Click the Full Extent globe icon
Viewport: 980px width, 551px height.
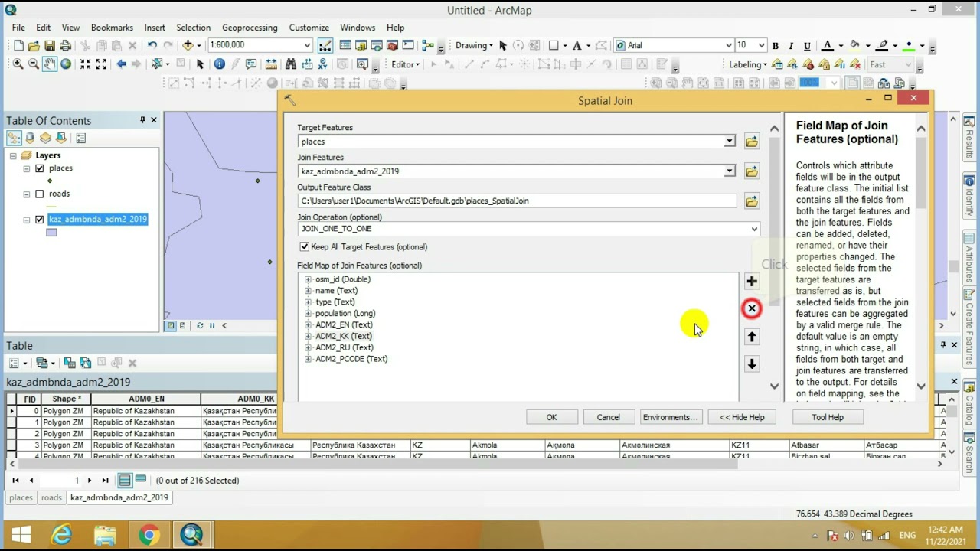coord(66,64)
